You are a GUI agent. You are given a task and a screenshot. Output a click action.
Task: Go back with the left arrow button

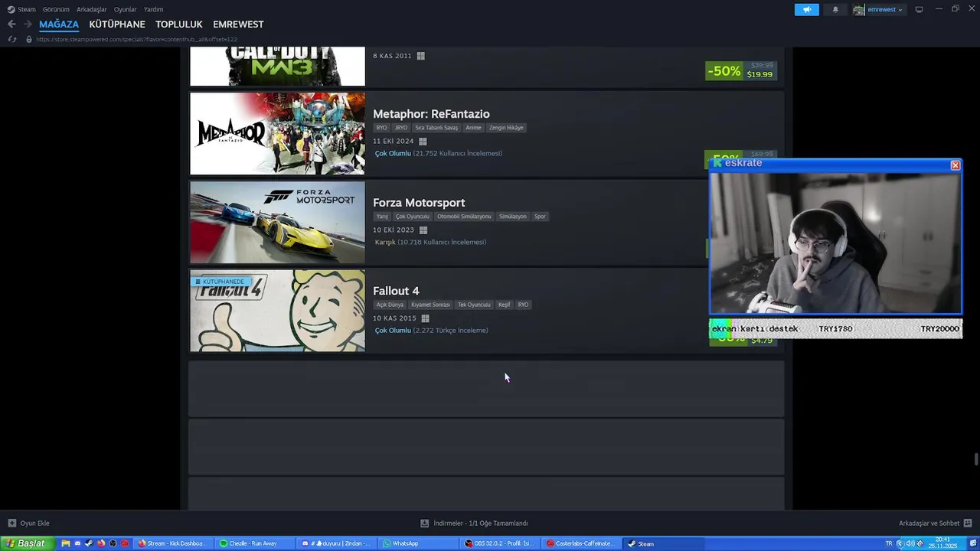[x=11, y=24]
